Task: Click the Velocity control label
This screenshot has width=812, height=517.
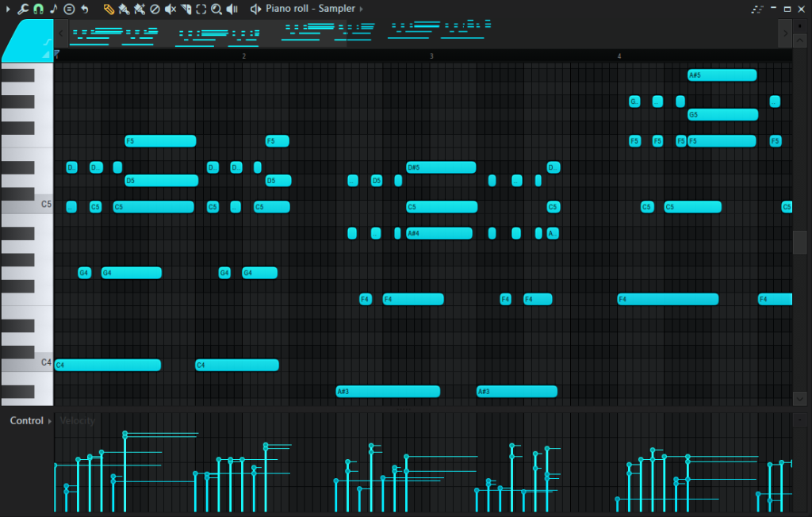Action: click(x=77, y=421)
